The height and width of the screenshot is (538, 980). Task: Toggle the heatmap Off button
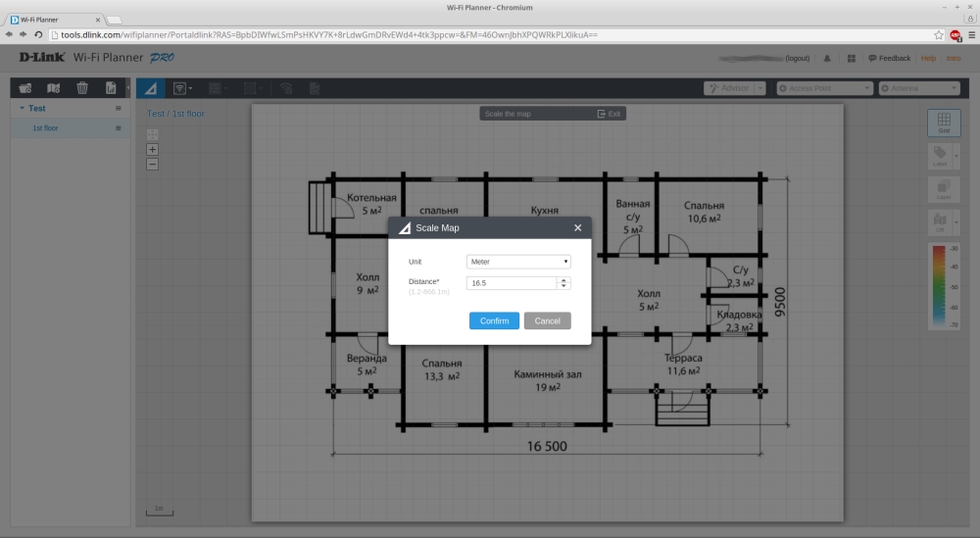(x=940, y=223)
